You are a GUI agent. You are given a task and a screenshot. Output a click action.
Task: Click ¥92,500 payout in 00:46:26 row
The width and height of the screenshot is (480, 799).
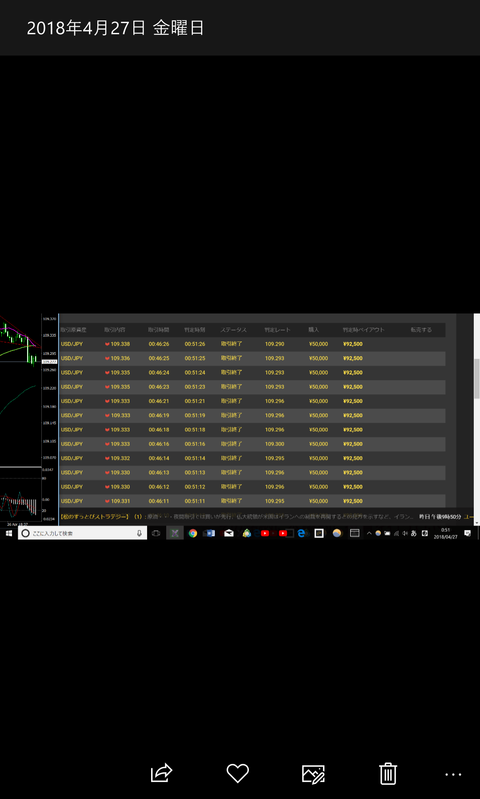(x=353, y=344)
